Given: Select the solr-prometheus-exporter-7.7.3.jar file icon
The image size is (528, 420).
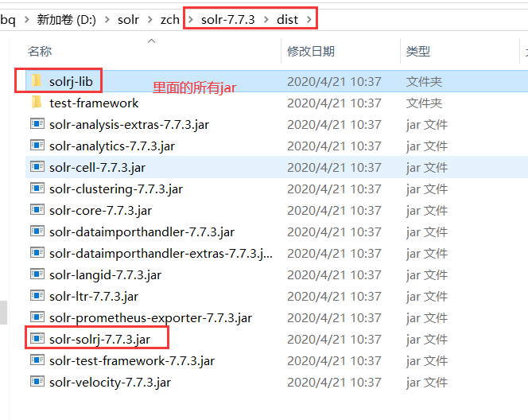Looking at the screenshot, I should tap(37, 317).
